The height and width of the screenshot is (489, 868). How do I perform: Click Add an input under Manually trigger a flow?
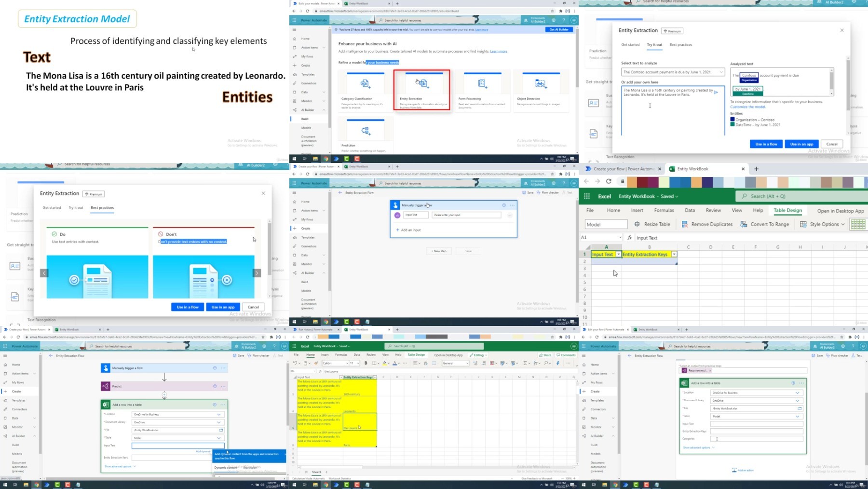pos(408,230)
